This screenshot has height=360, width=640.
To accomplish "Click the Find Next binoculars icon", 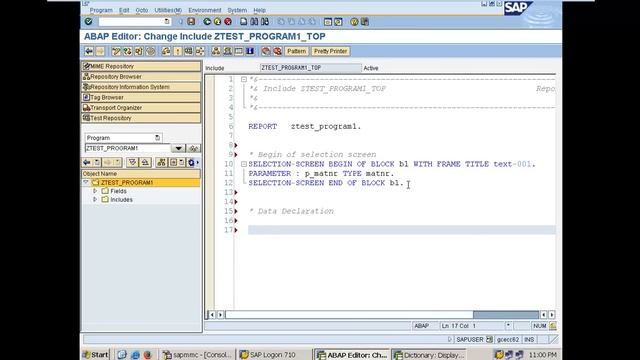I will 264,22.
